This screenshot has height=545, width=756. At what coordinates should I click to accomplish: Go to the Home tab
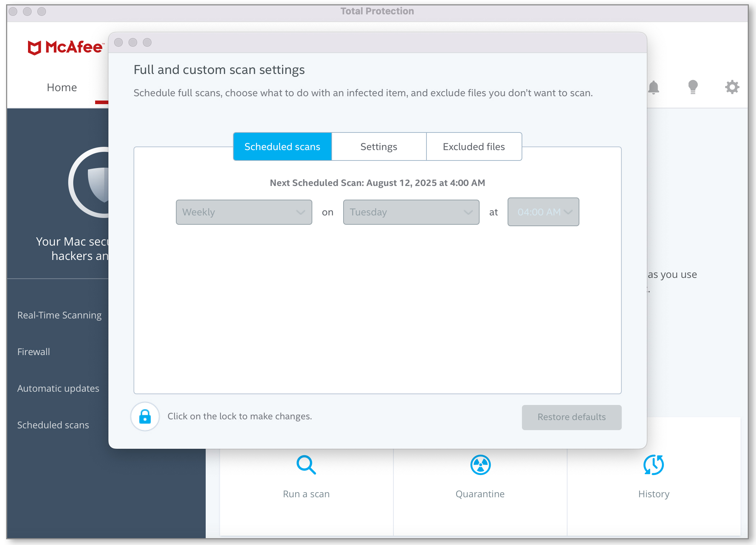62,88
